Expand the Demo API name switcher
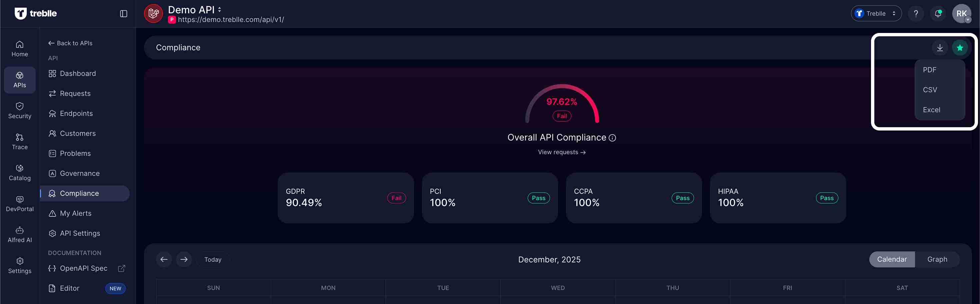Image resolution: width=980 pixels, height=304 pixels. 219,10
